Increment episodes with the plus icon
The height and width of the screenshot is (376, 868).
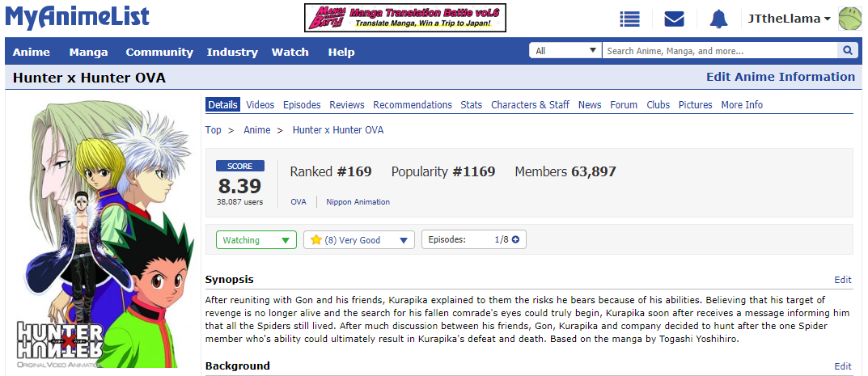click(x=516, y=240)
